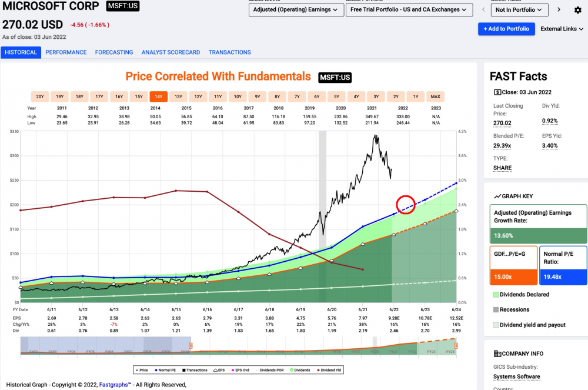Image resolution: width=588 pixels, height=390 pixels.
Task: Click the left timeline range handle
Action: point(191,346)
